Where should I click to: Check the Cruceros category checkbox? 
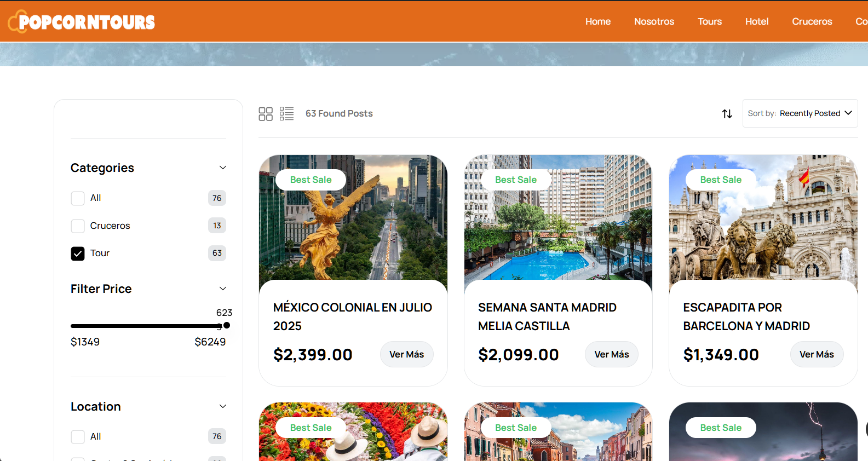(78, 226)
